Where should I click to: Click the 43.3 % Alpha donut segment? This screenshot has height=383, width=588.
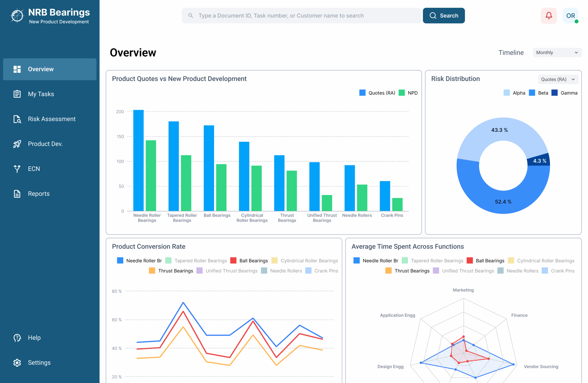[499, 130]
